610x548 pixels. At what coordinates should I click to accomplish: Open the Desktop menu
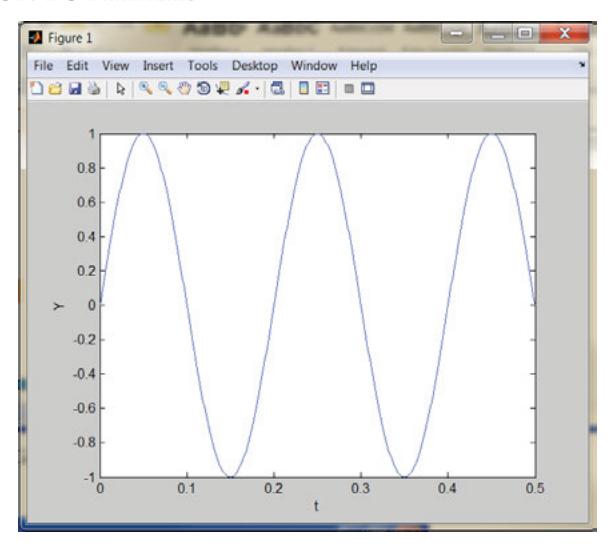point(254,66)
